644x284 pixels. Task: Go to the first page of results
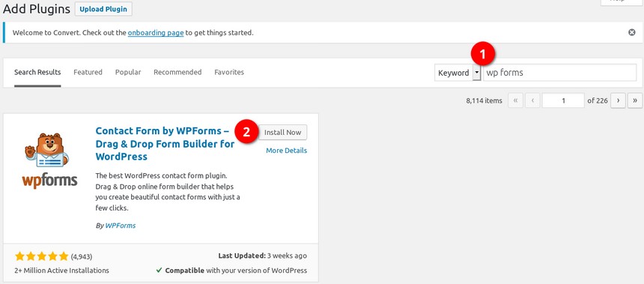(x=515, y=100)
